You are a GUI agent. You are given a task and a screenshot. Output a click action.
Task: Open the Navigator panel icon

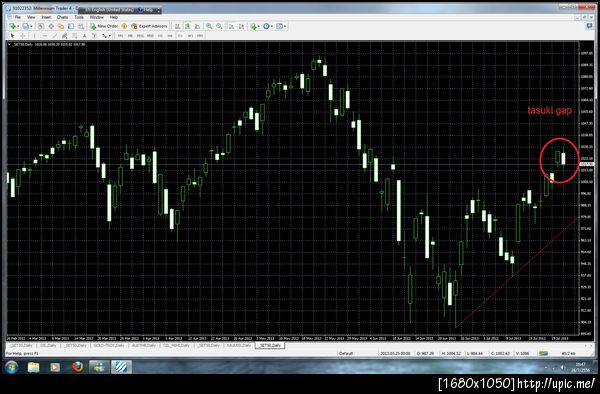[x=61, y=26]
